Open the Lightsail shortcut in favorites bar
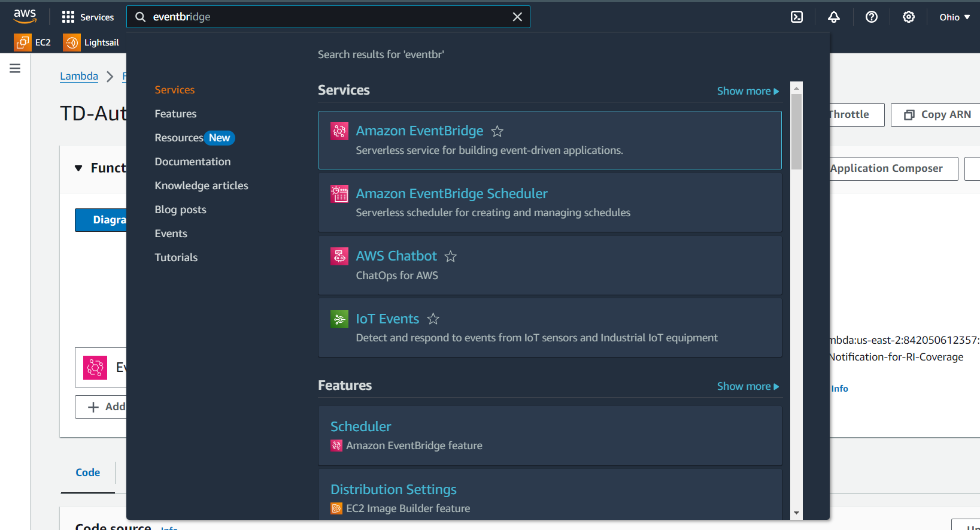The height and width of the screenshot is (530, 980). coord(92,43)
